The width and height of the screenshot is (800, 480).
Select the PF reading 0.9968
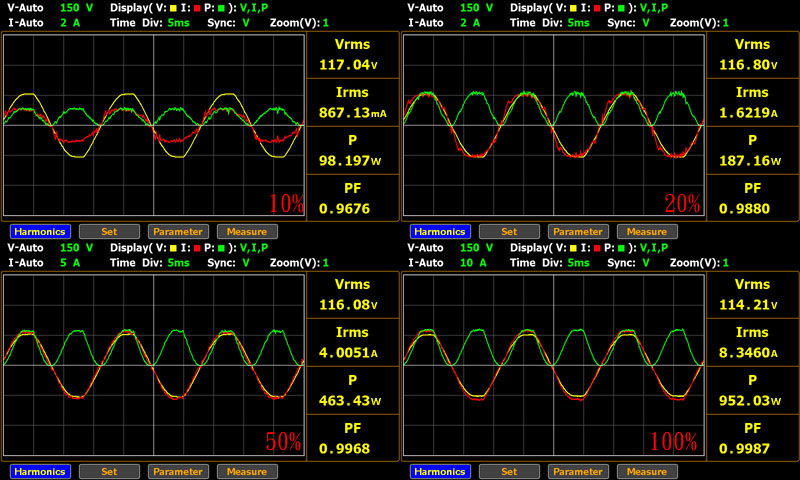344,448
